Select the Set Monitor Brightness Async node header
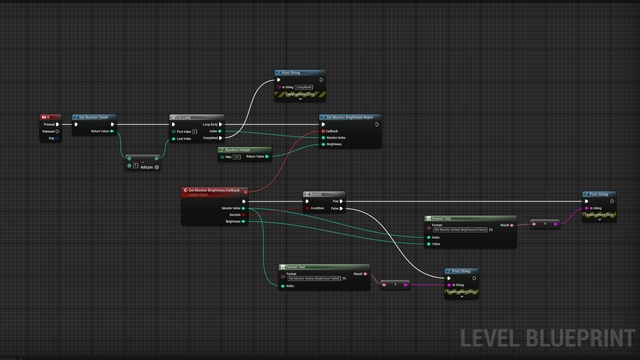The width and height of the screenshot is (640, 360). [x=350, y=117]
